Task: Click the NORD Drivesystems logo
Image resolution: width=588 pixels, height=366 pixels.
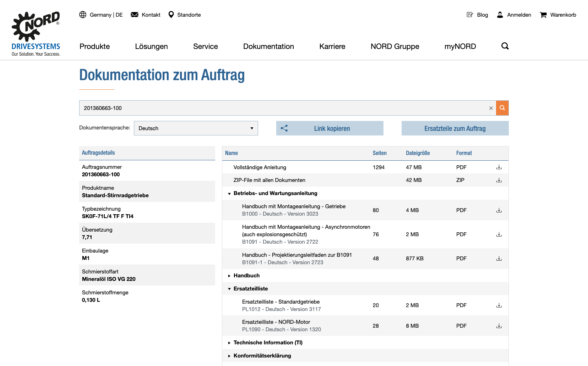Action: click(36, 34)
